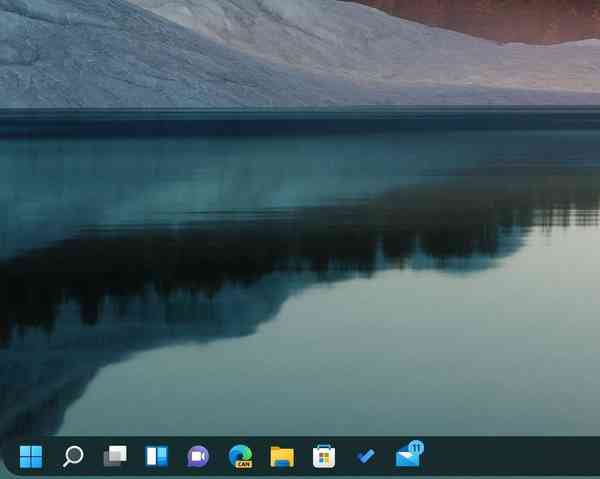Click empty taskbar area right of Mail
The height and width of the screenshot is (479, 600).
pyautogui.click(x=510, y=457)
